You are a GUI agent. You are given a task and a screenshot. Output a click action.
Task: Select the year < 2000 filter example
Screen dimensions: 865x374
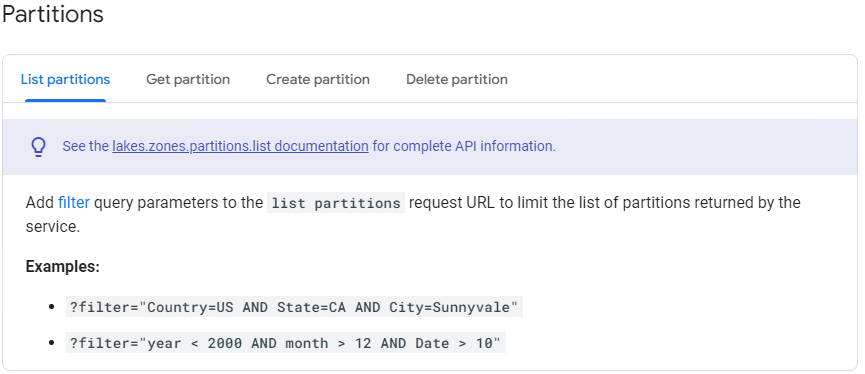pyautogui.click(x=285, y=343)
